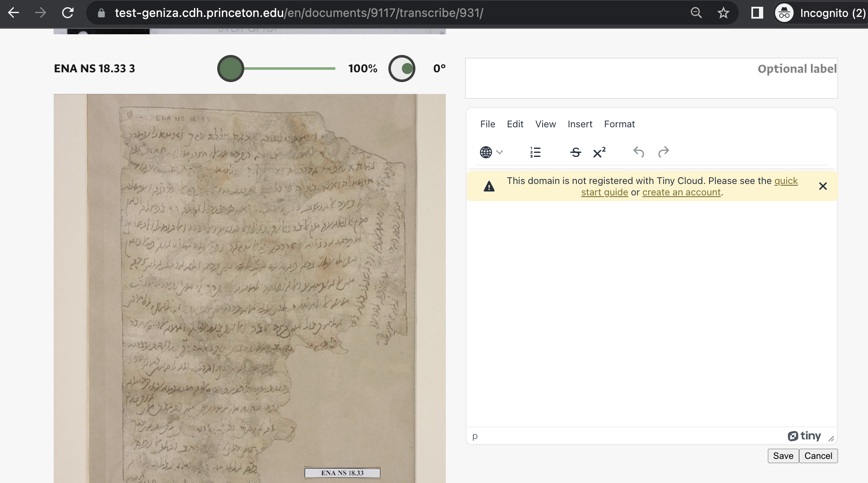Undo the last edit in the editor

pyautogui.click(x=639, y=152)
